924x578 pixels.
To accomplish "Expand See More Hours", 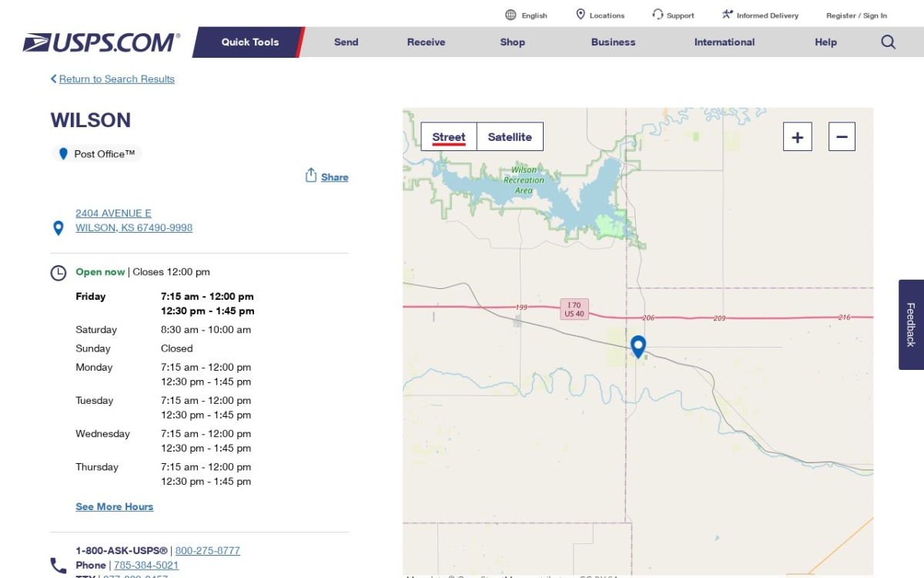I will tap(115, 506).
